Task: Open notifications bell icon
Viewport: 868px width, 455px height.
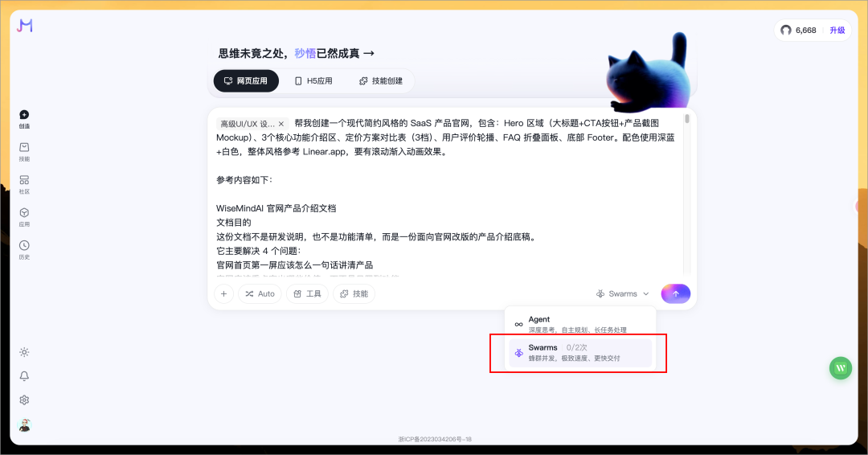Action: click(24, 376)
